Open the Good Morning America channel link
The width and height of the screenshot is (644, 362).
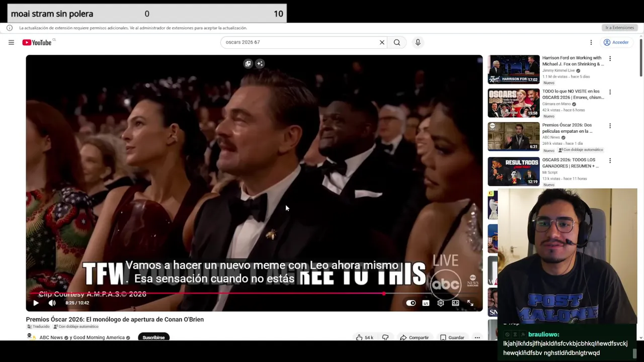(99, 337)
